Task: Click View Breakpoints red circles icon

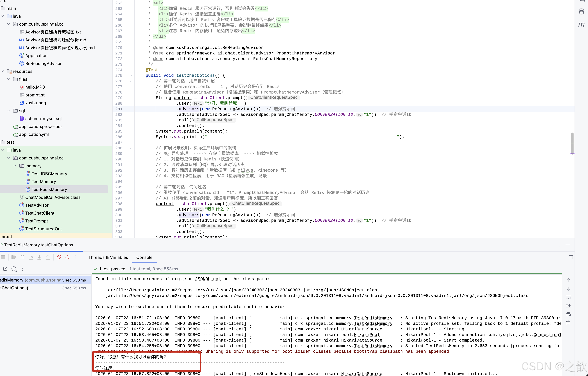Action: click(x=59, y=257)
